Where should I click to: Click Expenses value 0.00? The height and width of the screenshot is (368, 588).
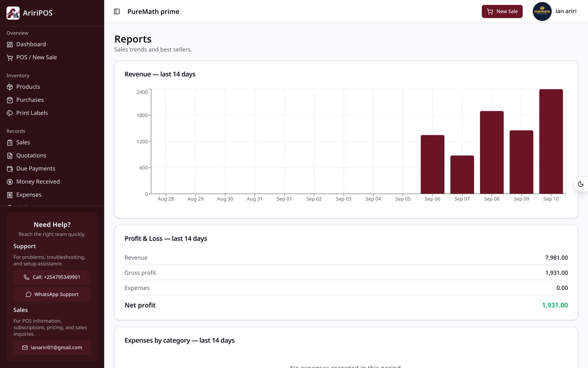click(x=562, y=288)
